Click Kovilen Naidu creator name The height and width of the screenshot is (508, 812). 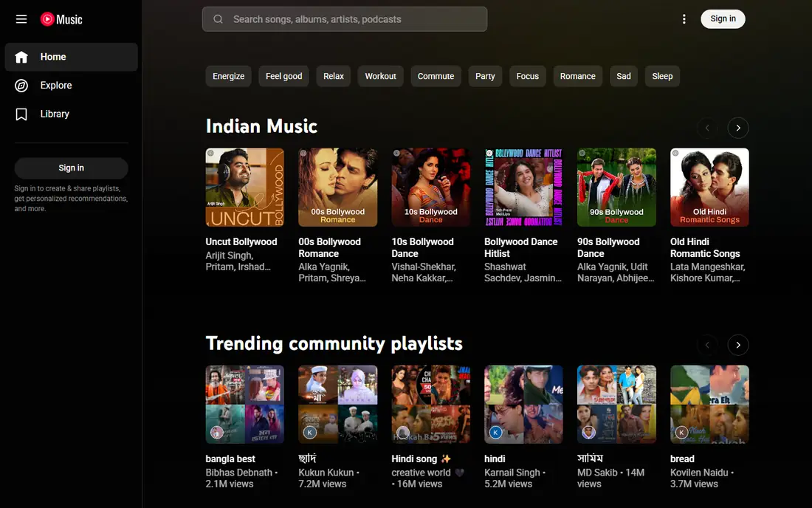coord(699,473)
